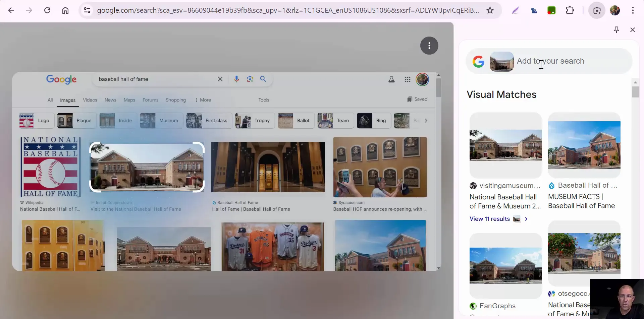
Task: Click the Google G logo in side panel
Action: [478, 61]
